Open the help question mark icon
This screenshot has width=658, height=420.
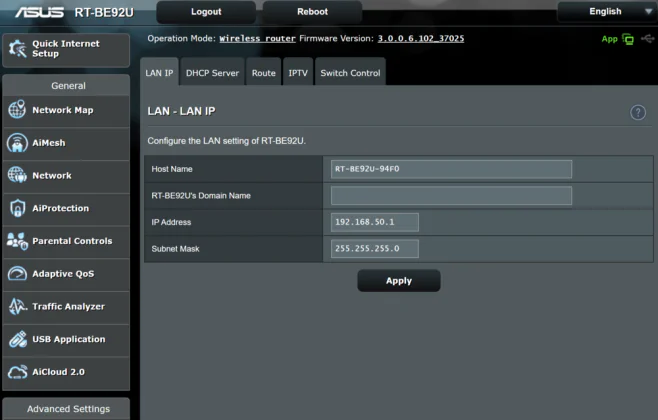click(638, 112)
